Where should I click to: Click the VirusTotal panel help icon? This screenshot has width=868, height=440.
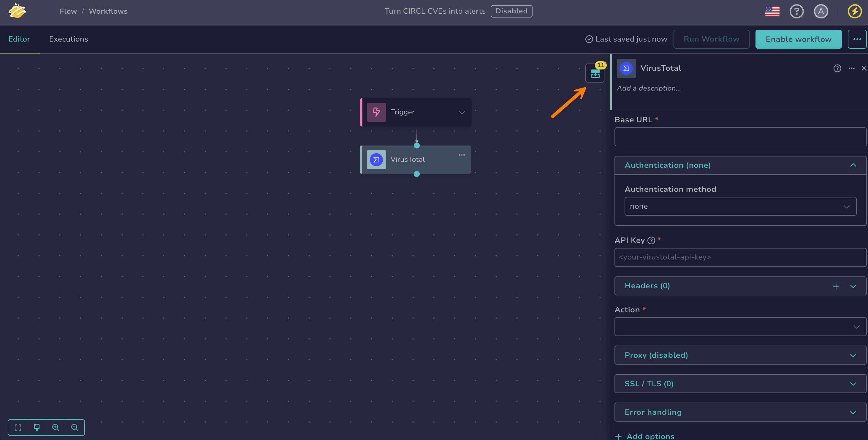point(837,68)
